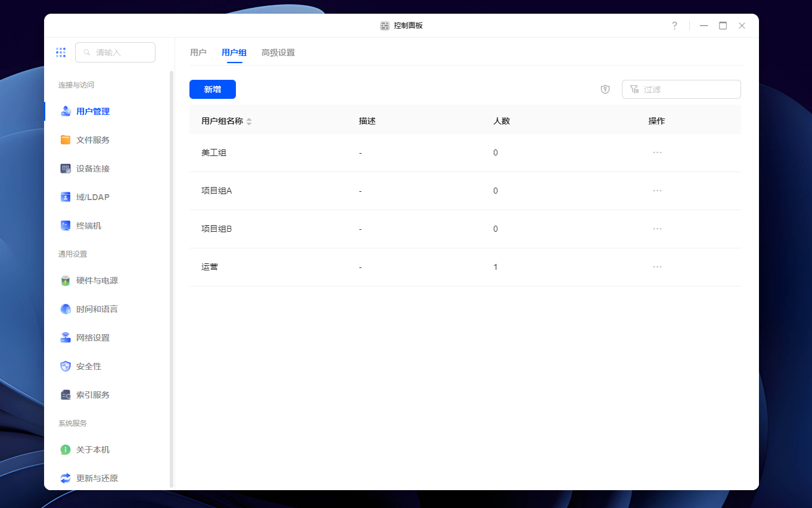Image resolution: width=812 pixels, height=508 pixels.
Task: Click the 关于本机 info icon
Action: click(x=66, y=450)
